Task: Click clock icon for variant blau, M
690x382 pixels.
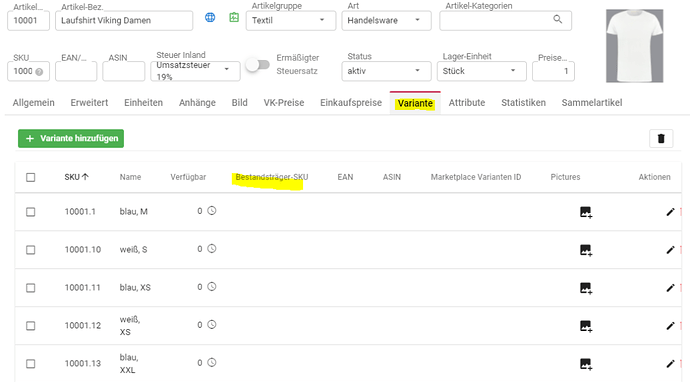Action: click(x=212, y=211)
